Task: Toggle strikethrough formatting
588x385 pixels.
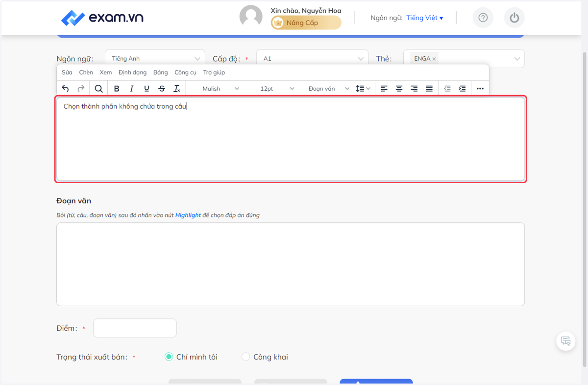Action: point(162,89)
